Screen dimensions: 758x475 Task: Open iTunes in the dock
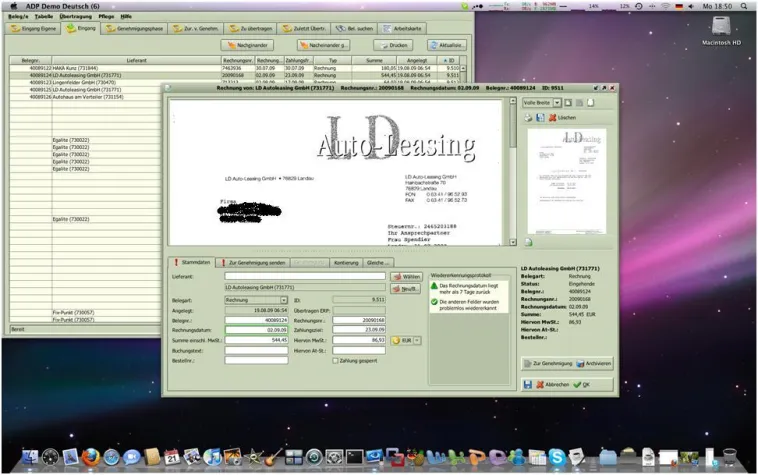pyautogui.click(x=212, y=457)
